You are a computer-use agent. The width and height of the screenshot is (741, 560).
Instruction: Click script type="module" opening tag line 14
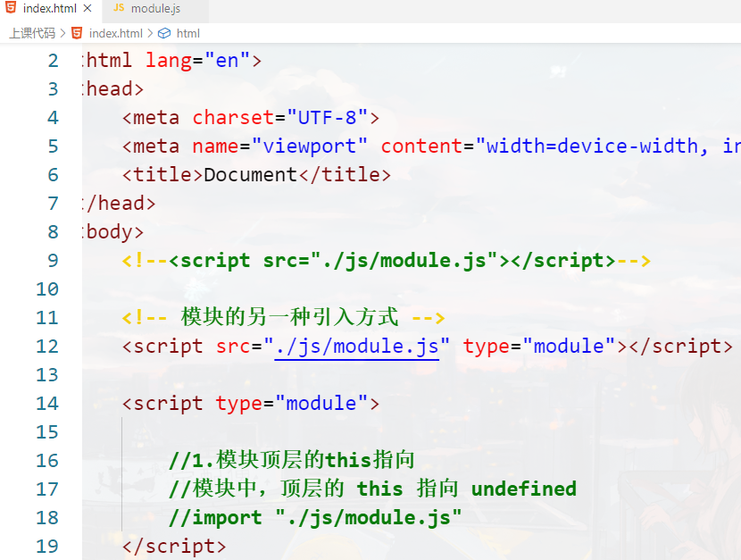(251, 404)
